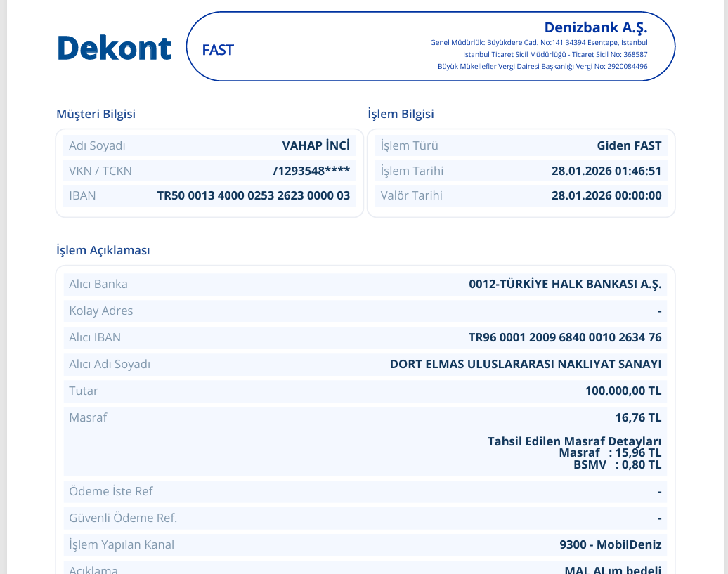728x574 pixels.
Task: Select the MAL ALım bedeli description
Action: point(613,570)
